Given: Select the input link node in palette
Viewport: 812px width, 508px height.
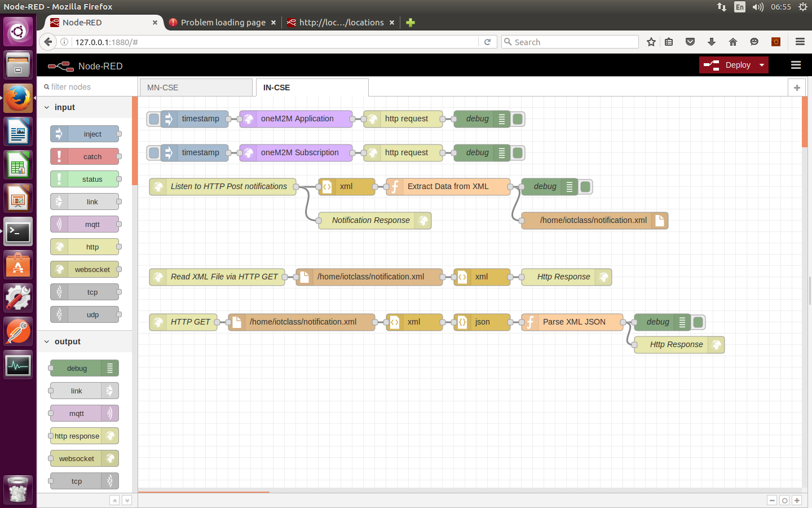Looking at the screenshot, I should click(85, 202).
